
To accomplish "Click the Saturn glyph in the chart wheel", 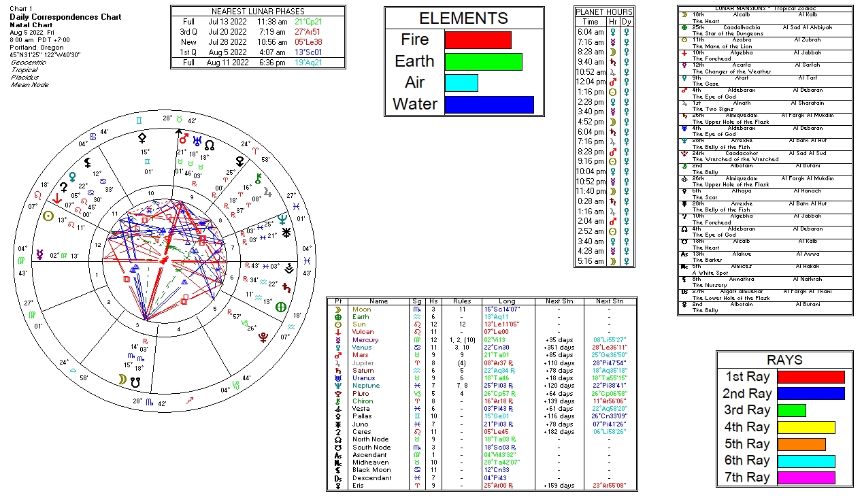I will (286, 286).
